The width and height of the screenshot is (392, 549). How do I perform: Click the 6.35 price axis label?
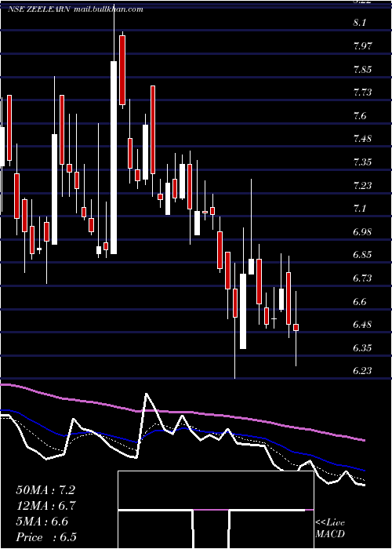point(362,348)
